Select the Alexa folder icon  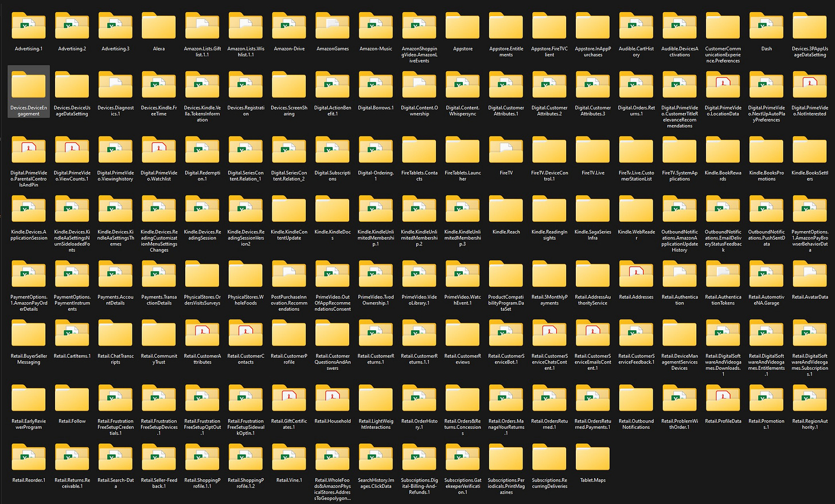coord(159,27)
